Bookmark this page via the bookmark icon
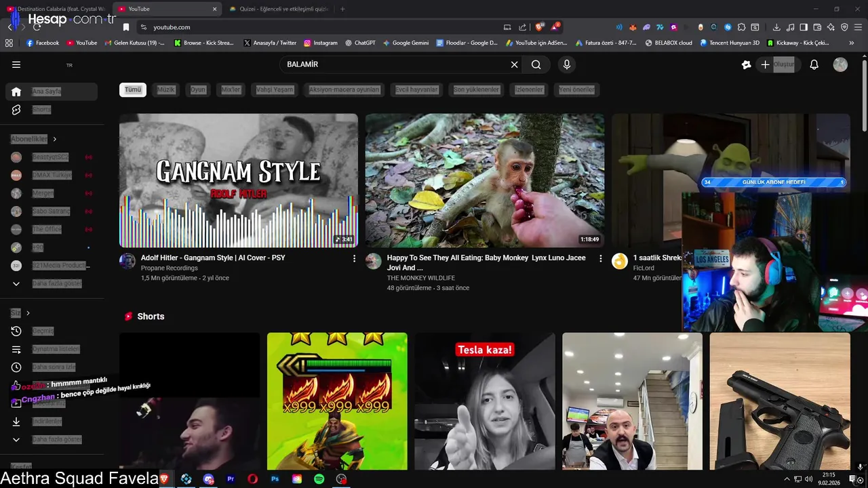The width and height of the screenshot is (868, 488). click(x=126, y=27)
